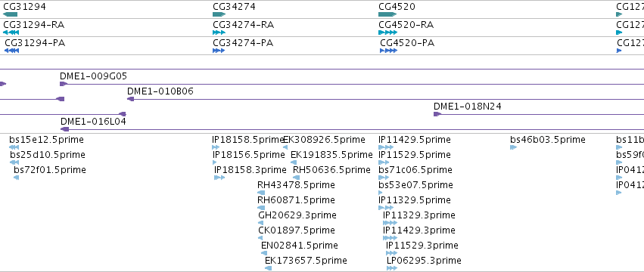Click the CG4520 gene arrow glyph

coord(387,14)
